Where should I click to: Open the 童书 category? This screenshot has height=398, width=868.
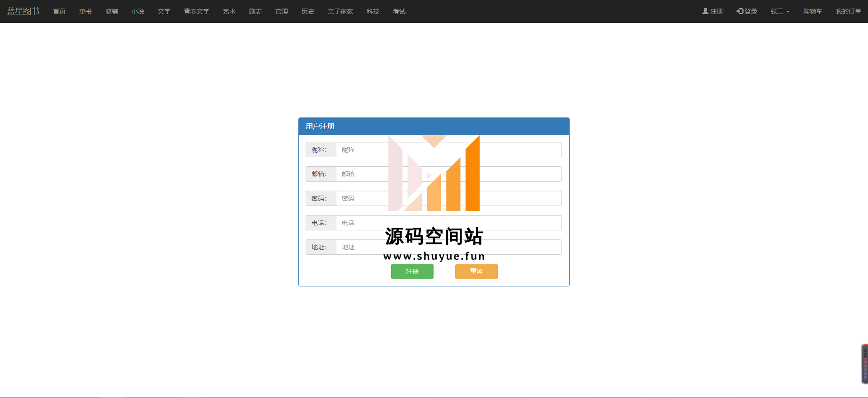pos(85,11)
